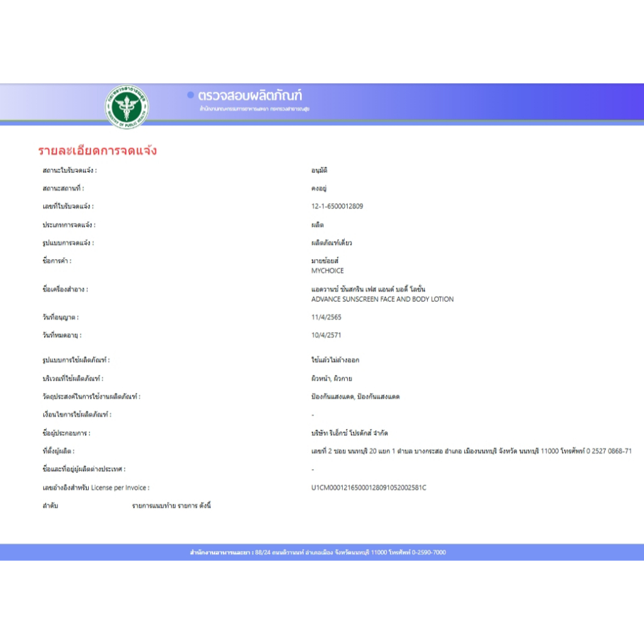Select the company name บริษัท ริเอ็กซ์ โปรดักส์ จำกัด
Screen dimensions: 644x644
[x=350, y=433]
